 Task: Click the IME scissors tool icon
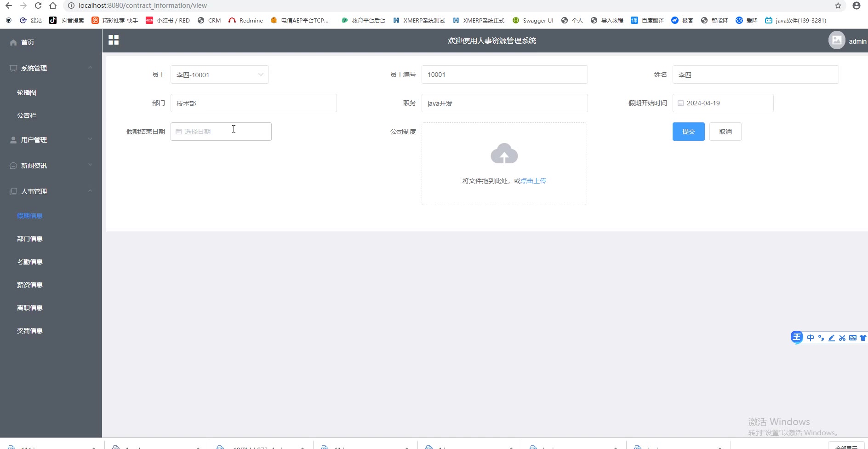coord(842,338)
